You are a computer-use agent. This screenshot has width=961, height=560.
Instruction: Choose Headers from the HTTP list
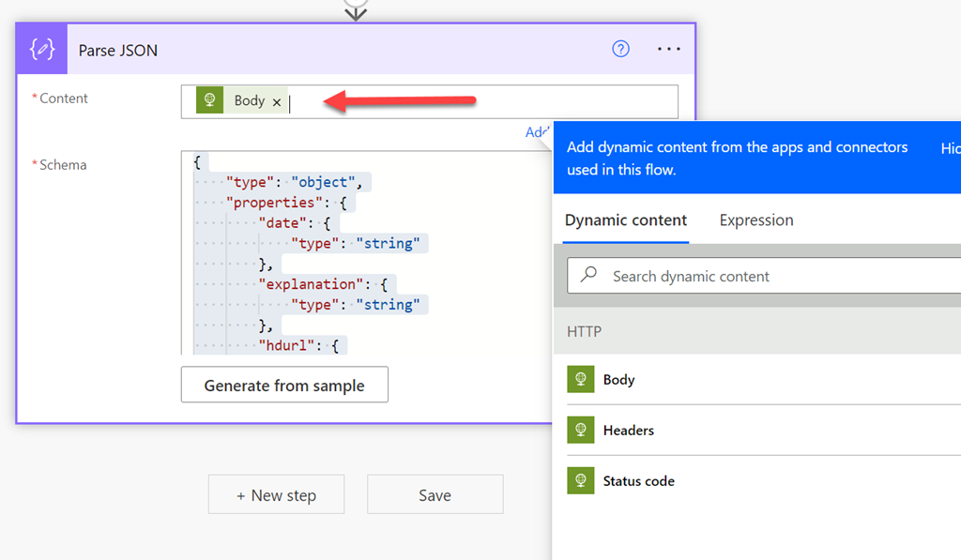point(629,431)
